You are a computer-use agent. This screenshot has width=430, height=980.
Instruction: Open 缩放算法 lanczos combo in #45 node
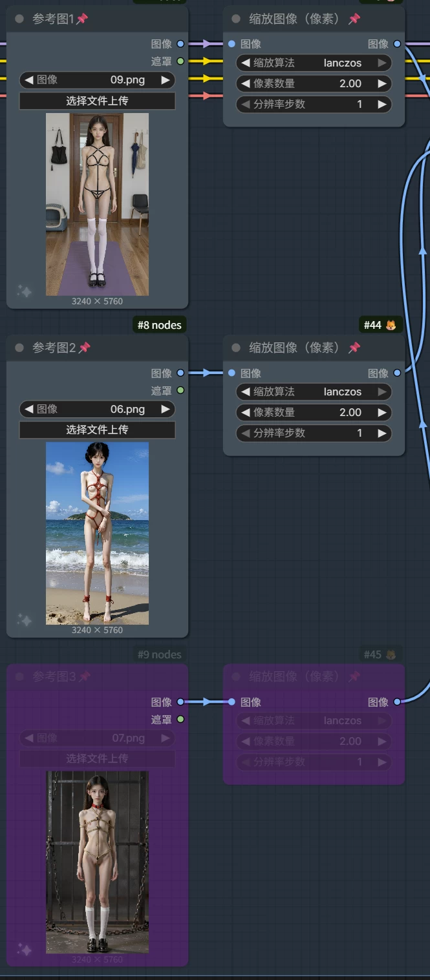click(314, 720)
